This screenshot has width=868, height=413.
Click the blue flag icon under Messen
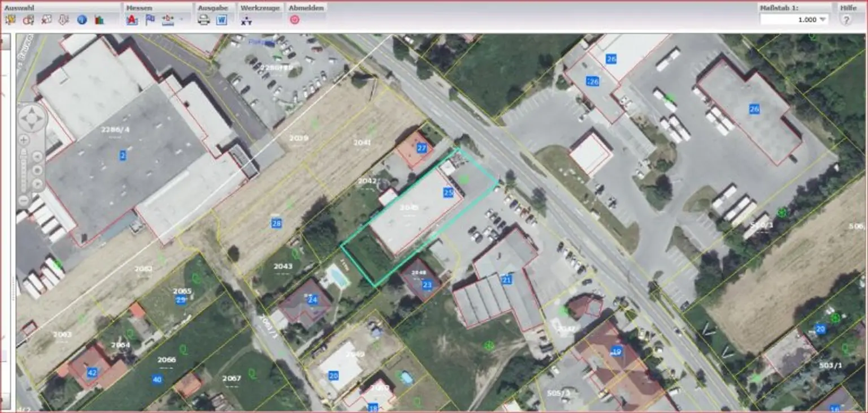click(x=150, y=20)
